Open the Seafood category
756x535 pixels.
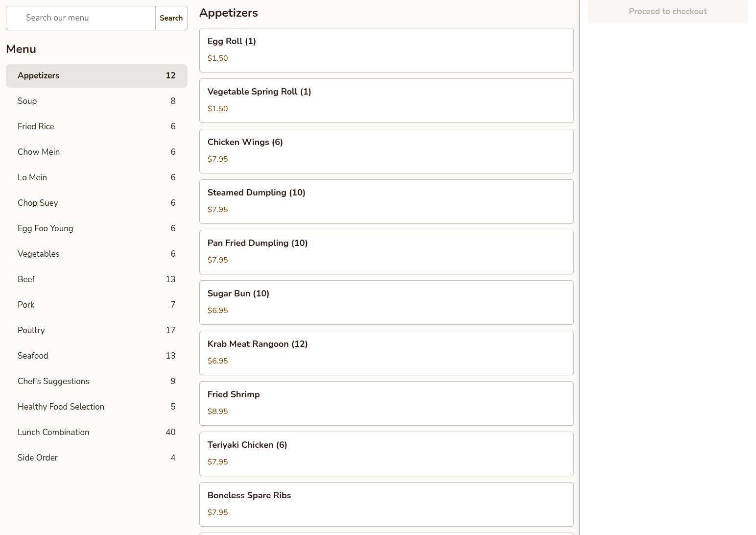coord(96,356)
